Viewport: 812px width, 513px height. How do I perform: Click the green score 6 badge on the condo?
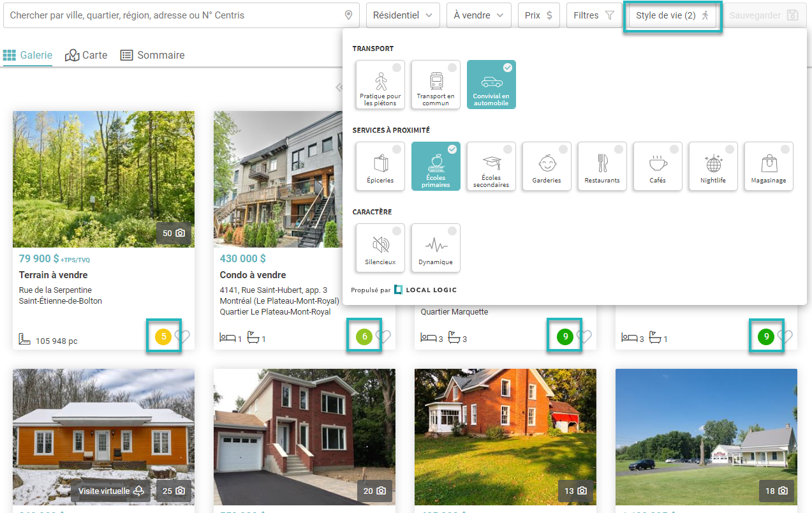[364, 336]
